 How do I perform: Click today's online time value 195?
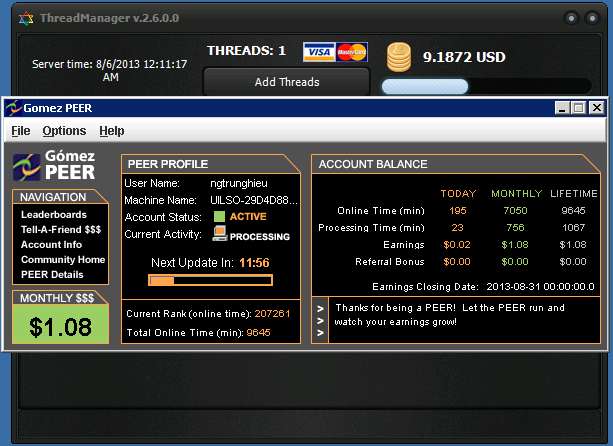[458, 211]
